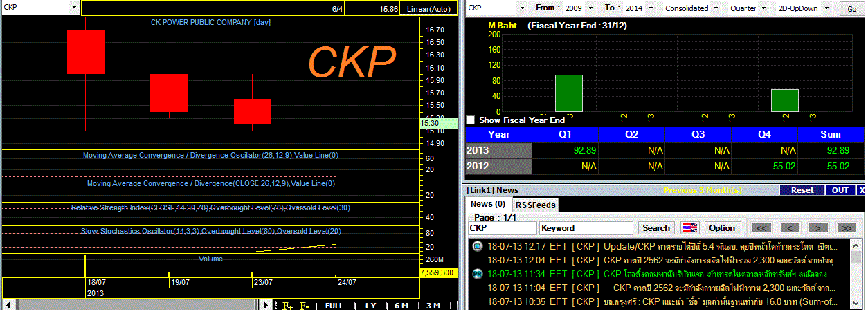Select the 18/07 red candlestick

tap(86, 52)
